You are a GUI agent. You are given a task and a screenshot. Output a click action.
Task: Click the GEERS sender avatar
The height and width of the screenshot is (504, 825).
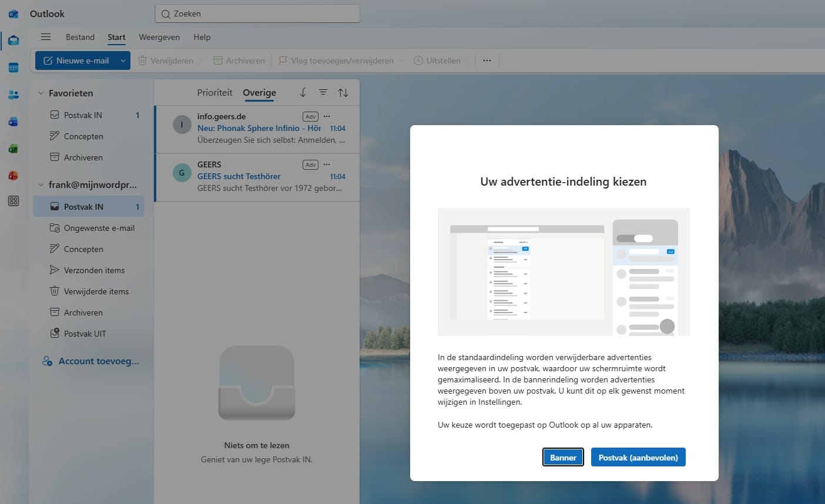[182, 173]
